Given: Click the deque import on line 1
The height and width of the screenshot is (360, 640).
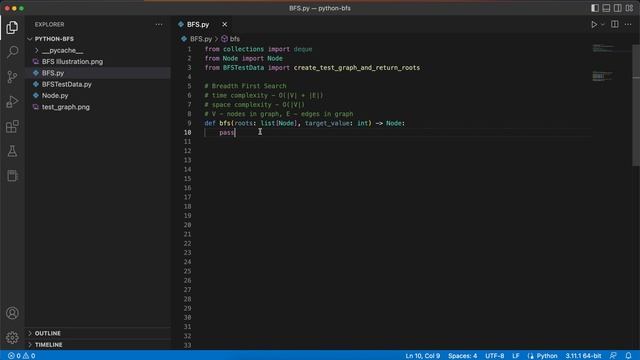Looking at the screenshot, I should point(303,49).
